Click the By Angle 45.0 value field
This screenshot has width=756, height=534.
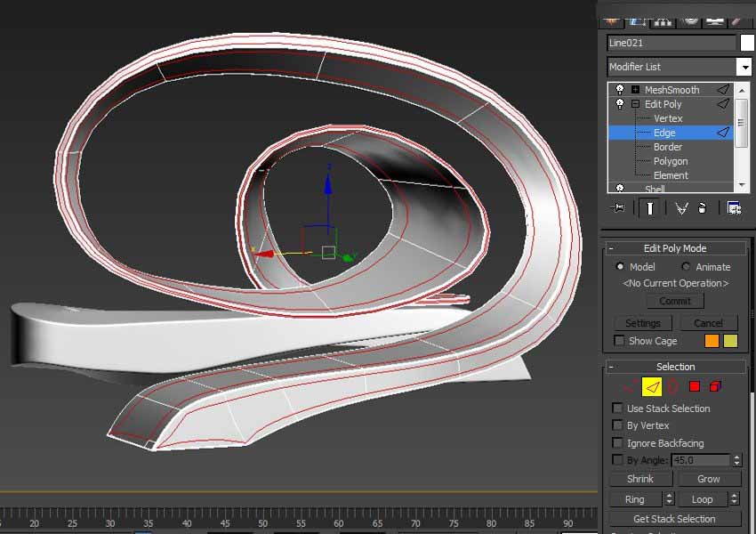pyautogui.click(x=701, y=460)
